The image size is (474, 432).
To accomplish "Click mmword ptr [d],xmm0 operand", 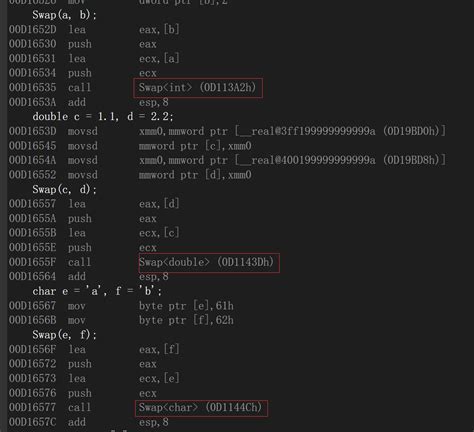I will pyautogui.click(x=195, y=175).
